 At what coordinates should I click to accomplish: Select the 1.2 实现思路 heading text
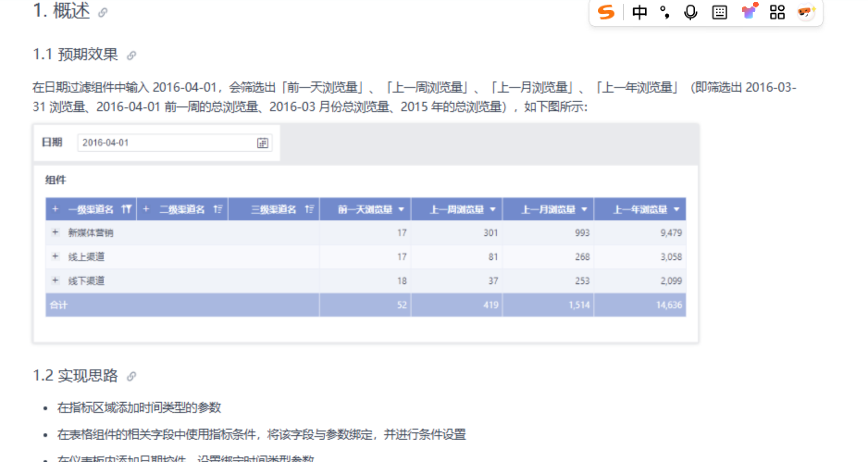75,375
